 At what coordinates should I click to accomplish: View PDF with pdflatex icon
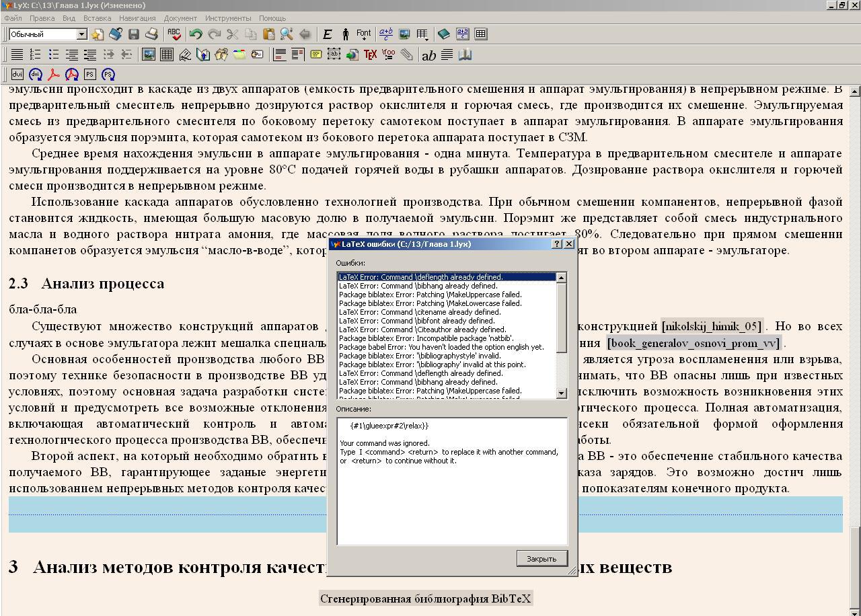[54, 75]
